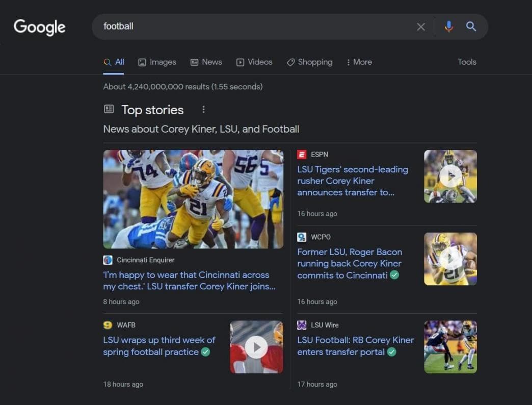The height and width of the screenshot is (405, 532).
Task: Expand the More search filters menu
Action: (359, 62)
